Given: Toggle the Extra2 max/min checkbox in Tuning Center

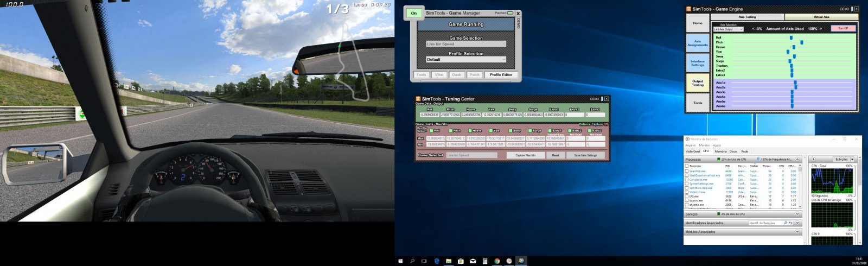Looking at the screenshot, I should [570, 131].
